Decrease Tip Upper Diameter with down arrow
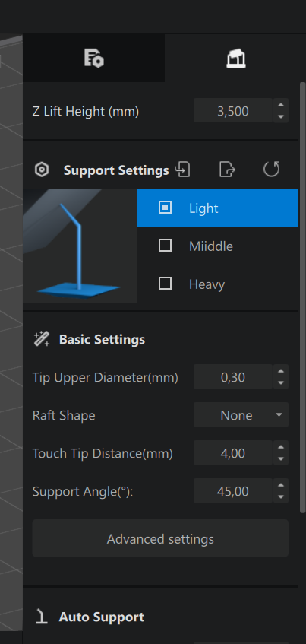 click(x=281, y=382)
